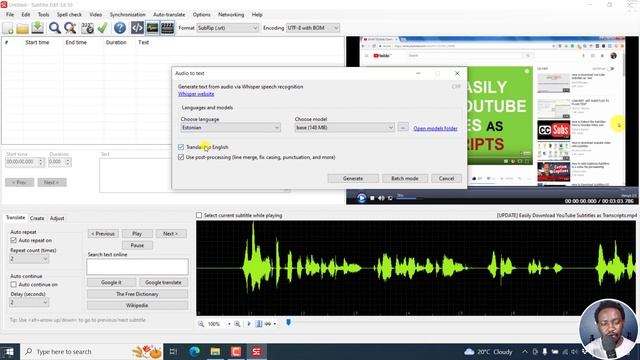This screenshot has height=360, width=640.
Task: Click the model download ellipsis button
Action: tap(403, 128)
